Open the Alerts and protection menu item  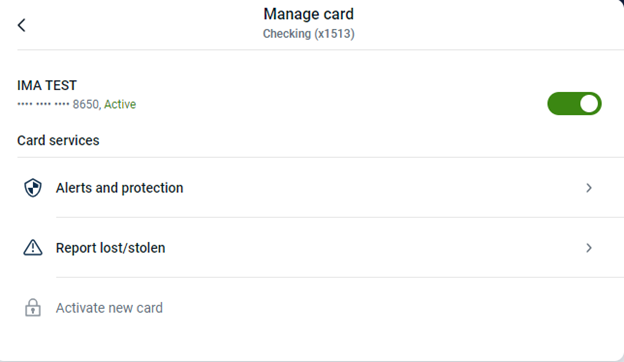[x=119, y=188]
